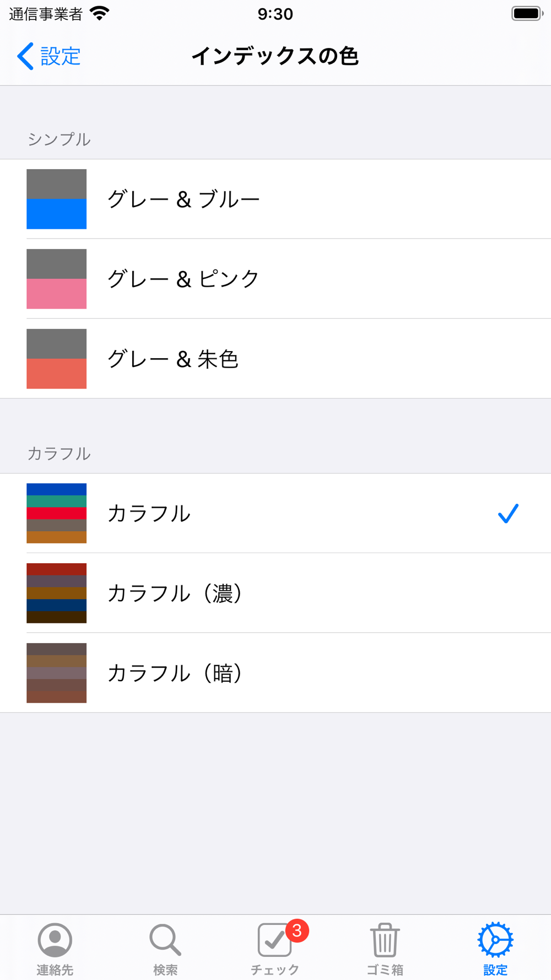Go back via the 設定 link
This screenshot has height=980, width=551.
[x=61, y=56]
